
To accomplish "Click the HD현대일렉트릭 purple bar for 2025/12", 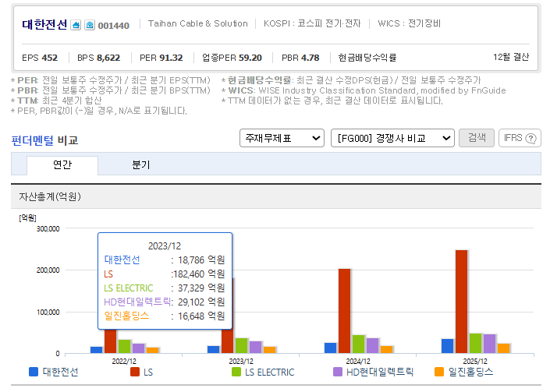I will coord(489,344).
